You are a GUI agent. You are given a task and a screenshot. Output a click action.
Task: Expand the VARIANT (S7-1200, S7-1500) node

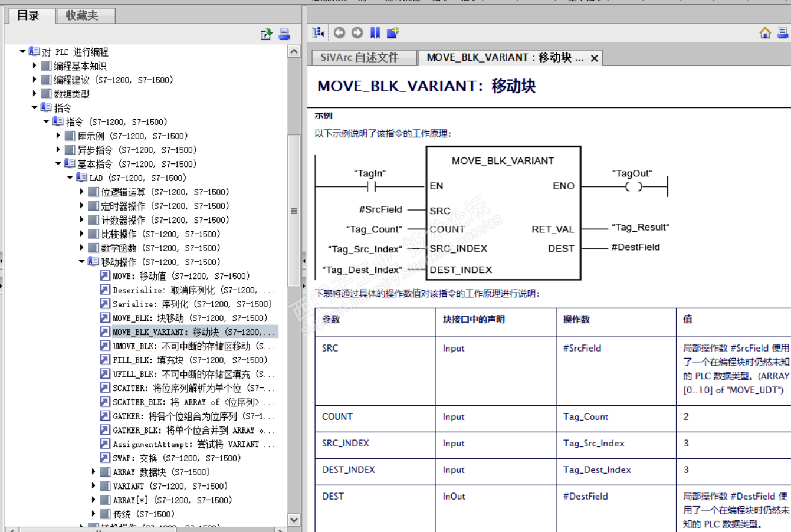[x=93, y=486]
